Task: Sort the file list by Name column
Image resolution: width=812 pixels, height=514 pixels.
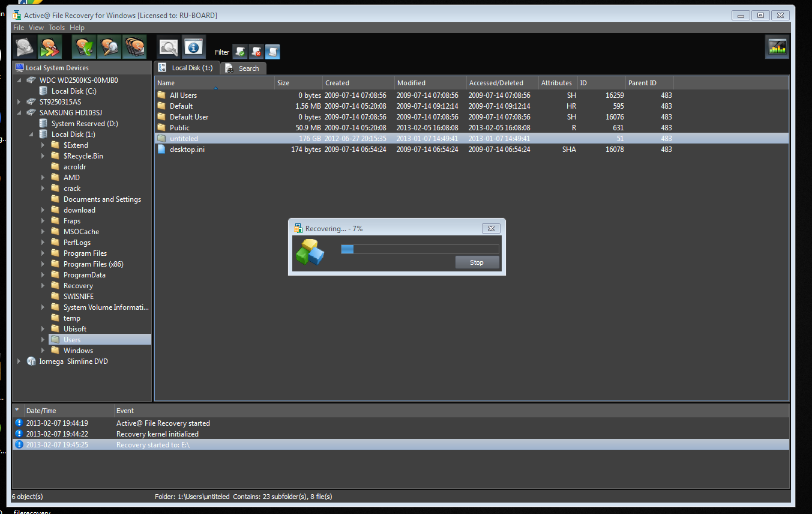Action: click(x=215, y=83)
